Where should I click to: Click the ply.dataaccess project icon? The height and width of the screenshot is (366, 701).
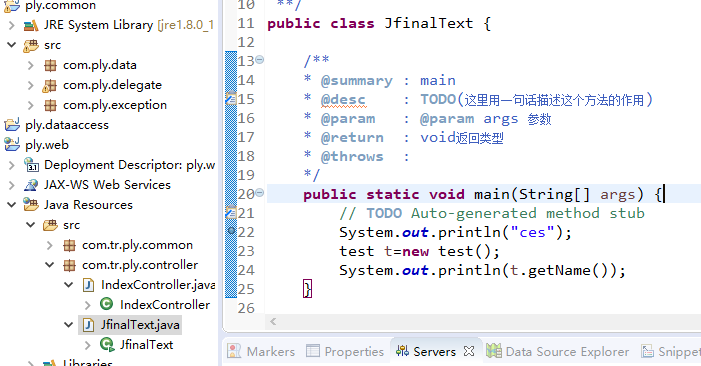click(12, 125)
